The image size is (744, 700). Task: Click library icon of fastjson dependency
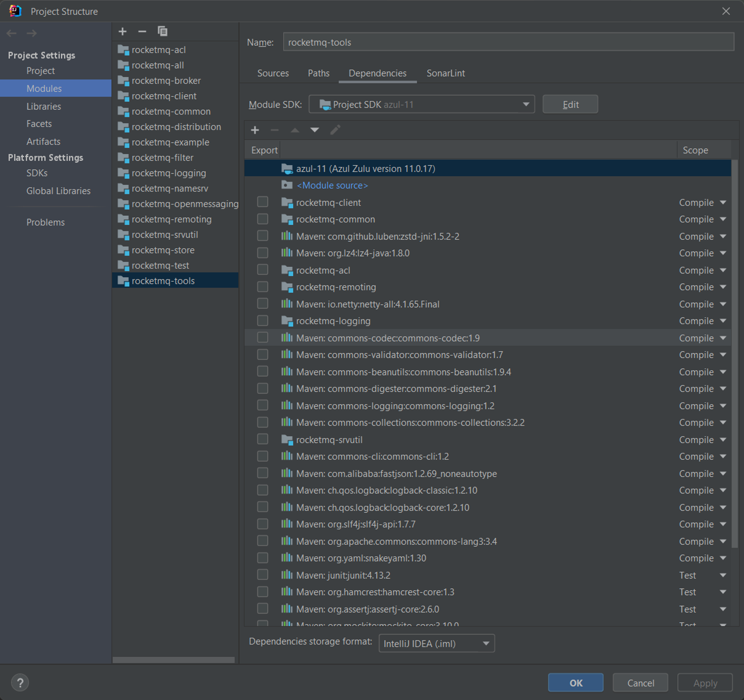tap(287, 473)
